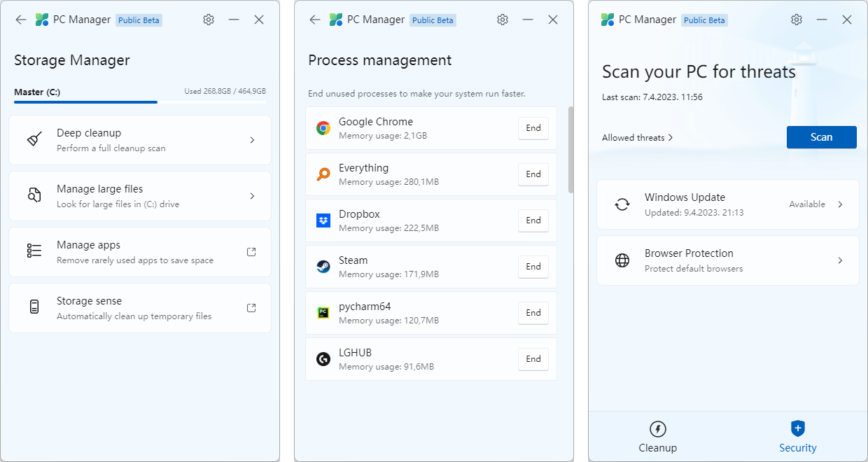This screenshot has width=868, height=462.
Task: Open Windows Update via its chevron arrow
Action: click(840, 204)
